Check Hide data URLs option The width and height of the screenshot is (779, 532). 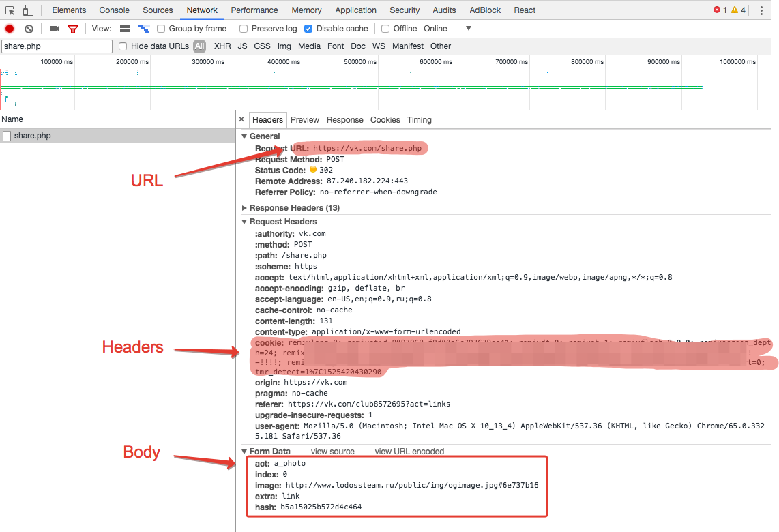tap(123, 46)
